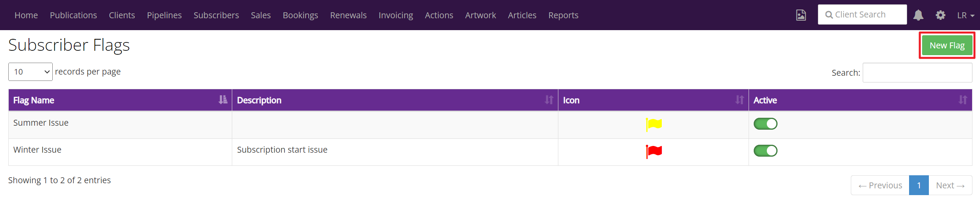Open records per page dropdown
This screenshot has height=207, width=980.
point(31,72)
